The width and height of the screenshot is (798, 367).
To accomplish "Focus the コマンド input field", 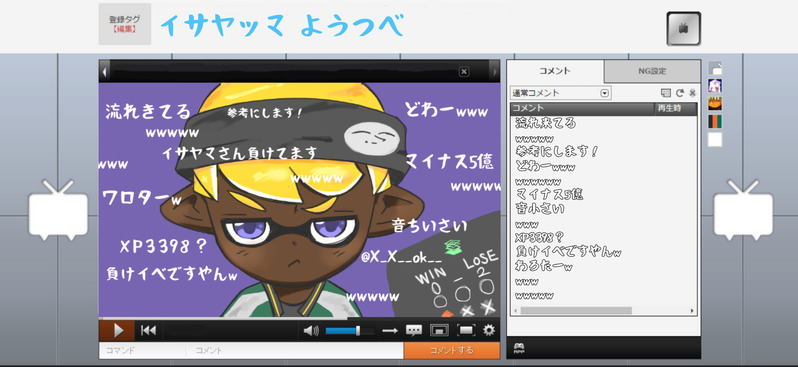I will click(x=142, y=350).
